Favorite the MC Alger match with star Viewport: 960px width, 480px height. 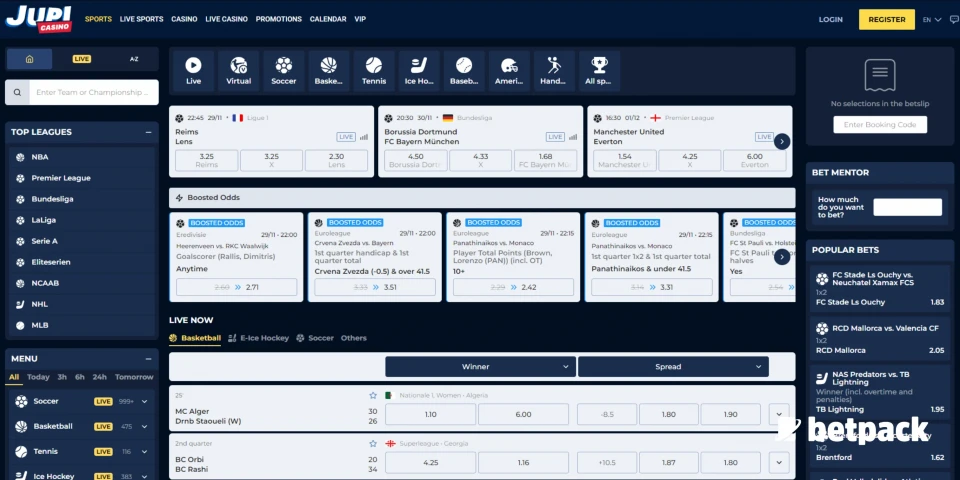pyautogui.click(x=373, y=395)
